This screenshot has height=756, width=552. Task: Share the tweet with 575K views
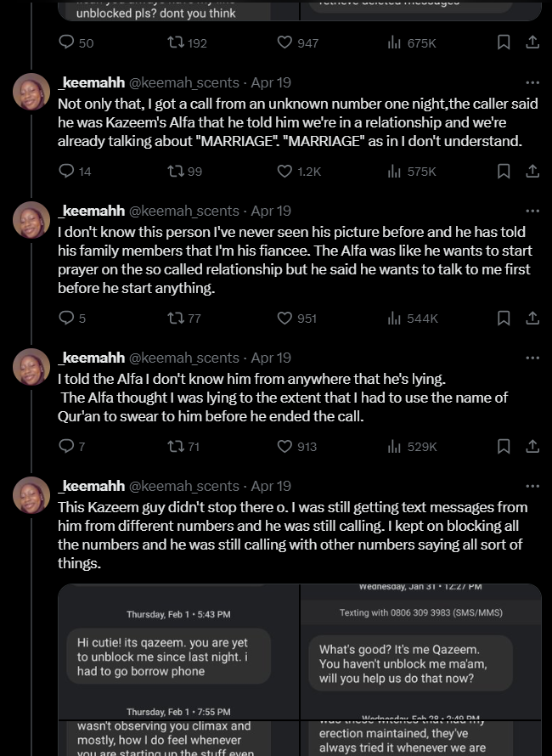pos(532,172)
